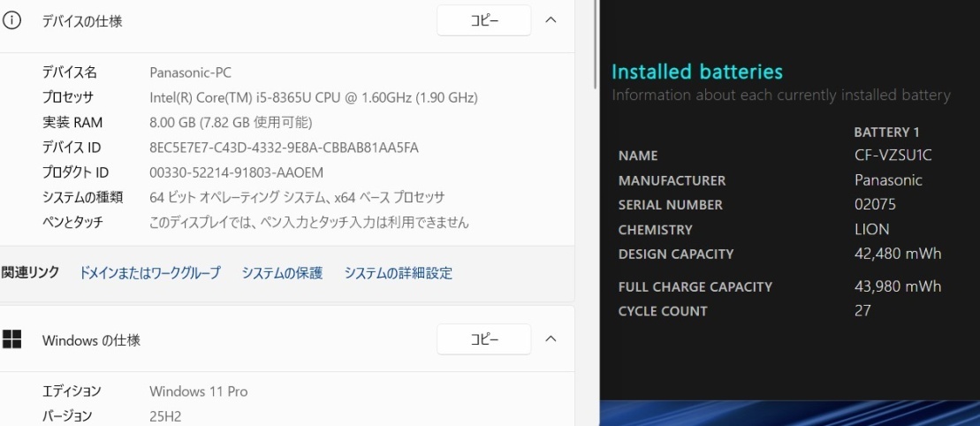
Task: Click the デバイス ID label
Action: pyautogui.click(x=72, y=148)
